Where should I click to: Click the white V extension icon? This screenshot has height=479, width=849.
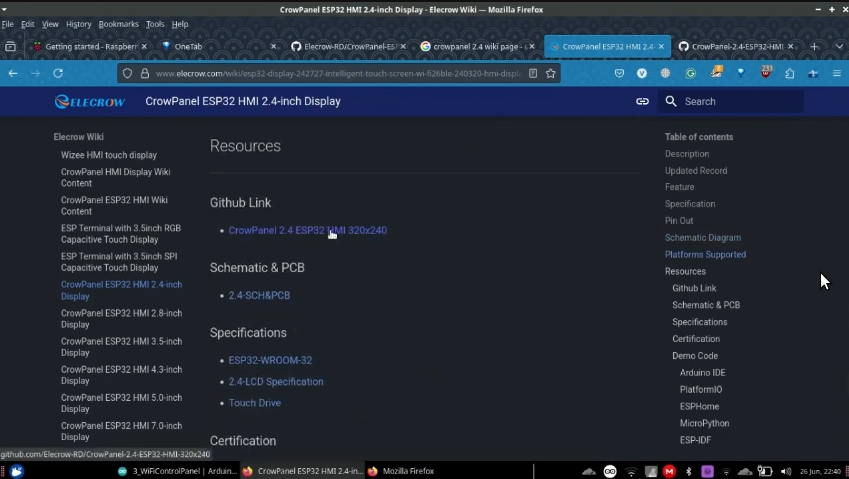pyautogui.click(x=642, y=73)
